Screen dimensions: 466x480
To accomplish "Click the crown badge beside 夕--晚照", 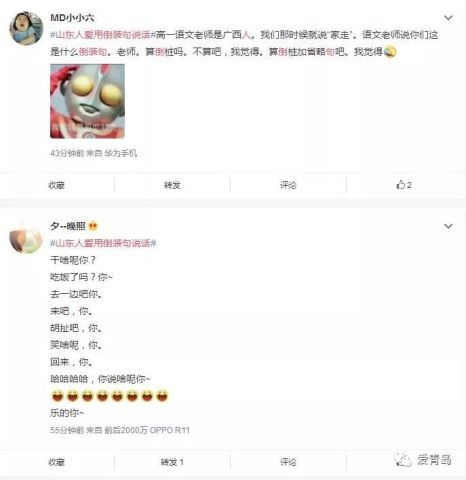I will 93,226.
